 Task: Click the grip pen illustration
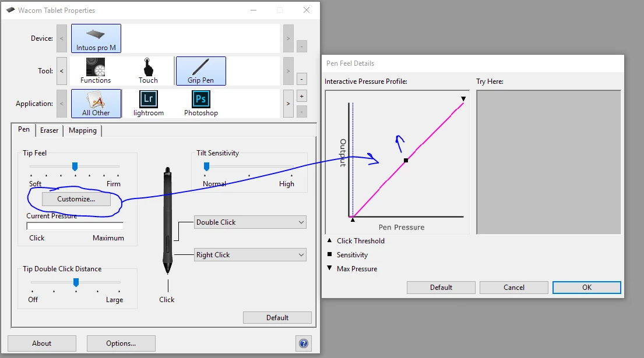[168, 221]
